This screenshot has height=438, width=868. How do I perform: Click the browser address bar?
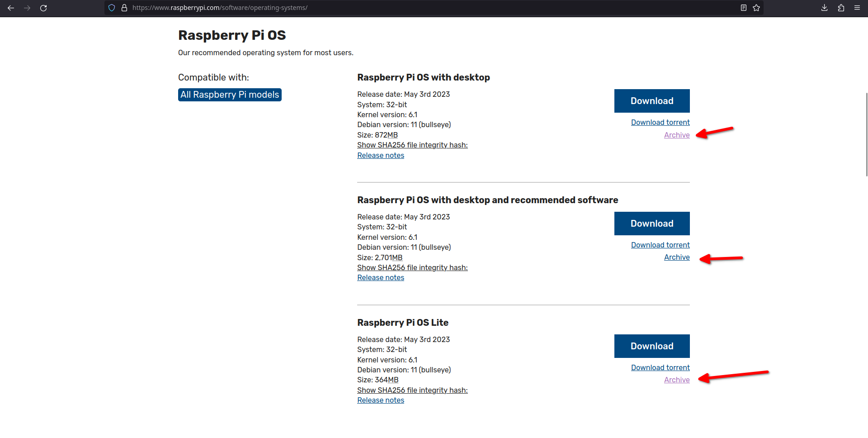coord(316,8)
